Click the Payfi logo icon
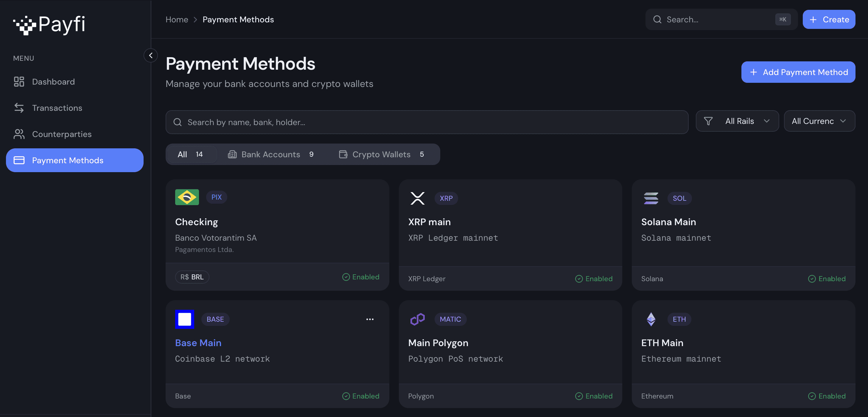This screenshot has height=417, width=868. pos(25,25)
